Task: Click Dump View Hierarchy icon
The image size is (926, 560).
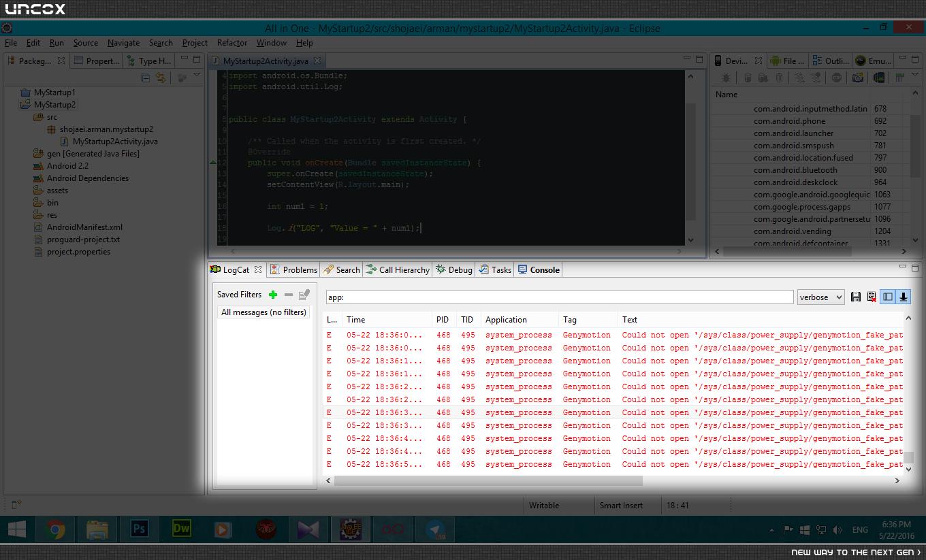Action: pyautogui.click(x=879, y=78)
